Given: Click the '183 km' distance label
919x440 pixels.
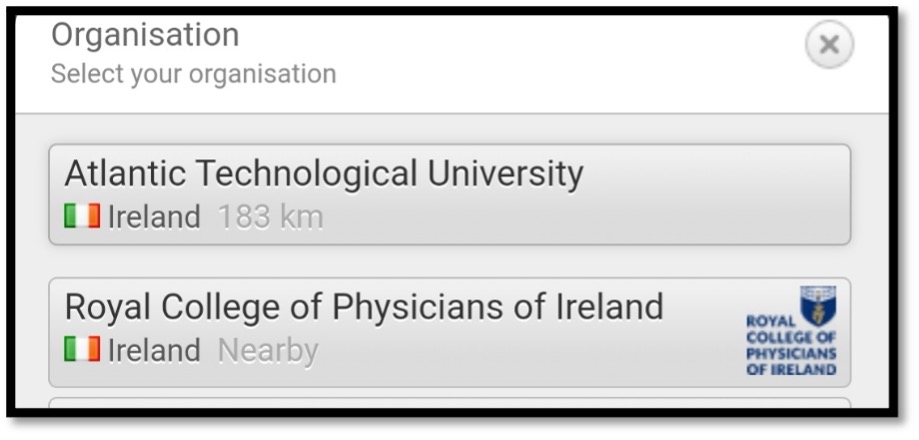Looking at the screenshot, I should pos(270,217).
